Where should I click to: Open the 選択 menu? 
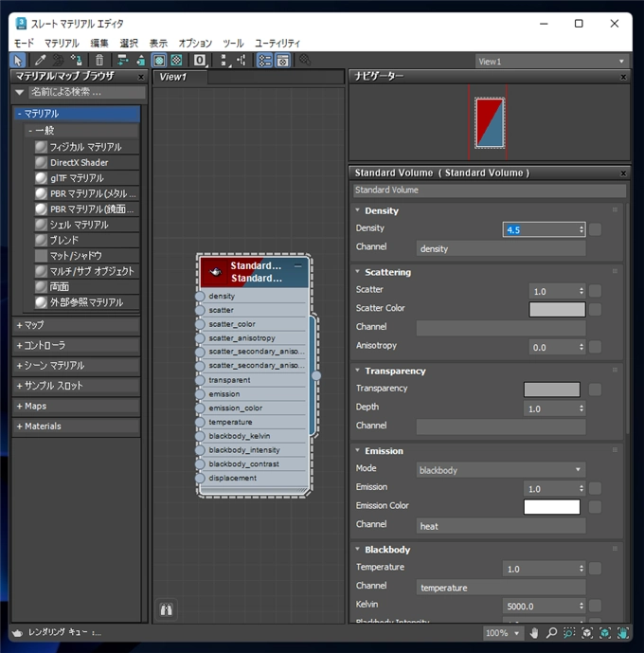click(x=129, y=44)
